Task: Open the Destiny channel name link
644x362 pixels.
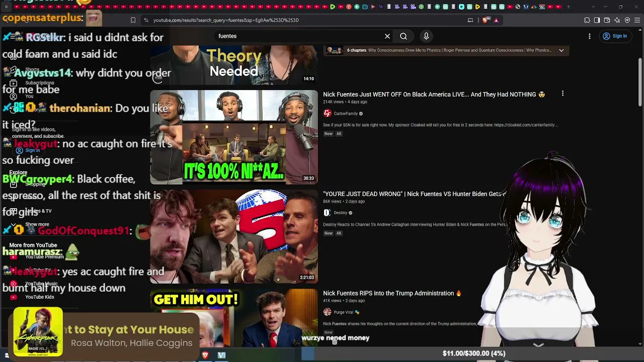Action: [x=341, y=213]
